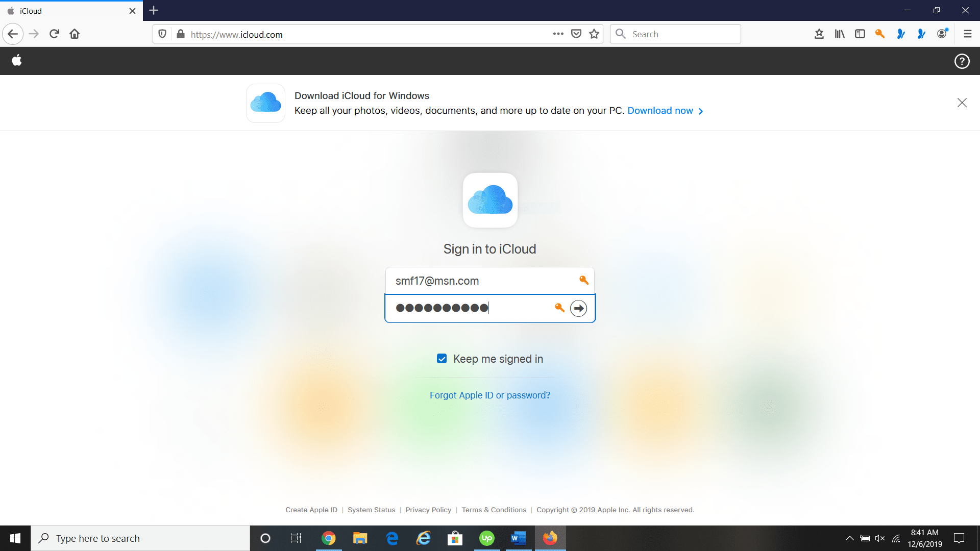Screen dimensions: 980x551
Task: Open a new tab with the plus button
Action: click(x=154, y=10)
